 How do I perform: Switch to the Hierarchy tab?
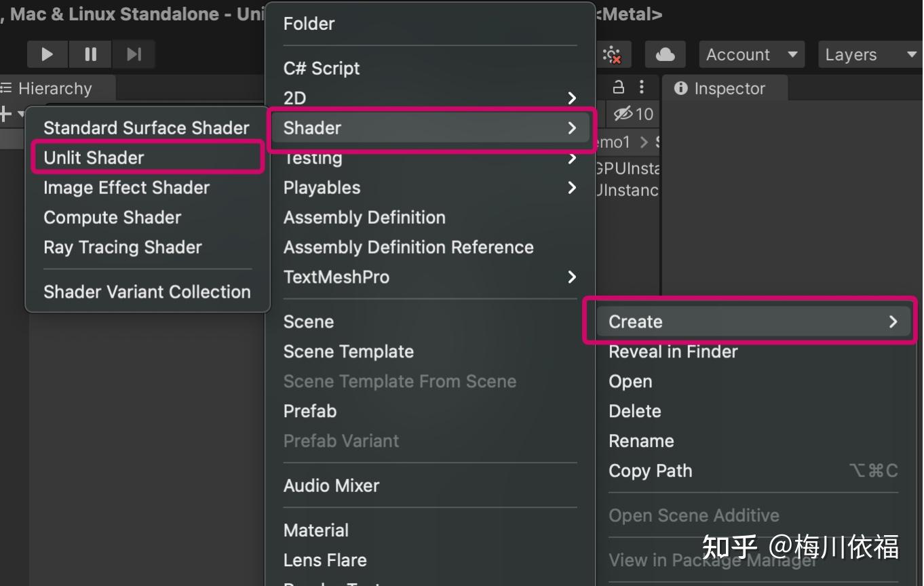[x=54, y=88]
